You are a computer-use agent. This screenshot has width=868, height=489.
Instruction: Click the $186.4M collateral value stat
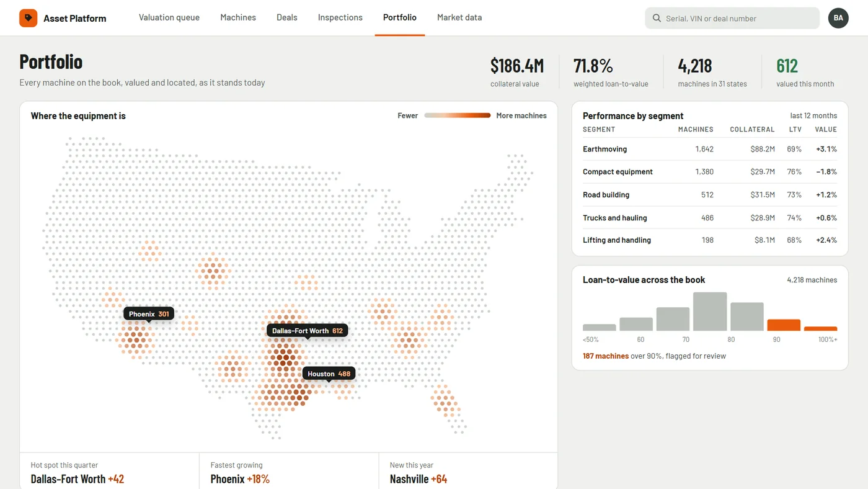click(517, 72)
